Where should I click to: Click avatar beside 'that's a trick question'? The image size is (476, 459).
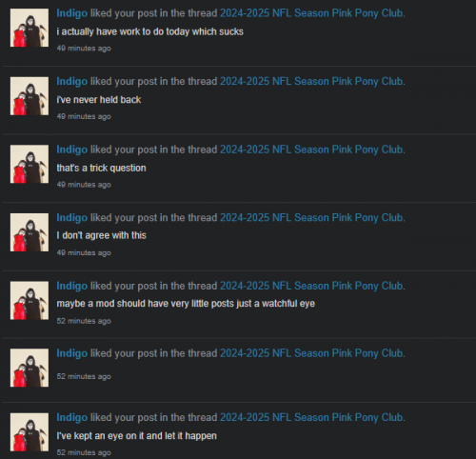click(x=30, y=164)
